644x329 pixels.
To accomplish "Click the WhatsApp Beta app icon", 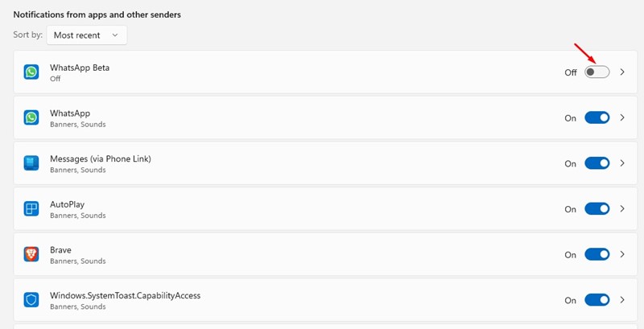I will click(31, 72).
